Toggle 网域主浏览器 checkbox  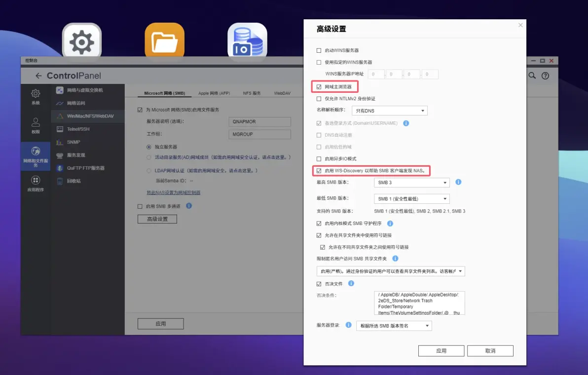[x=319, y=87]
